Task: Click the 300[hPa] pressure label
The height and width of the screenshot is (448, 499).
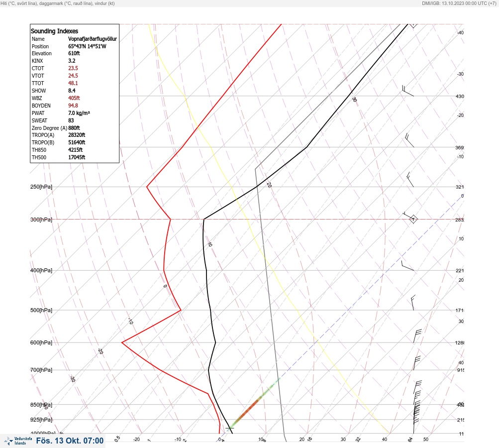Action: click(x=41, y=220)
